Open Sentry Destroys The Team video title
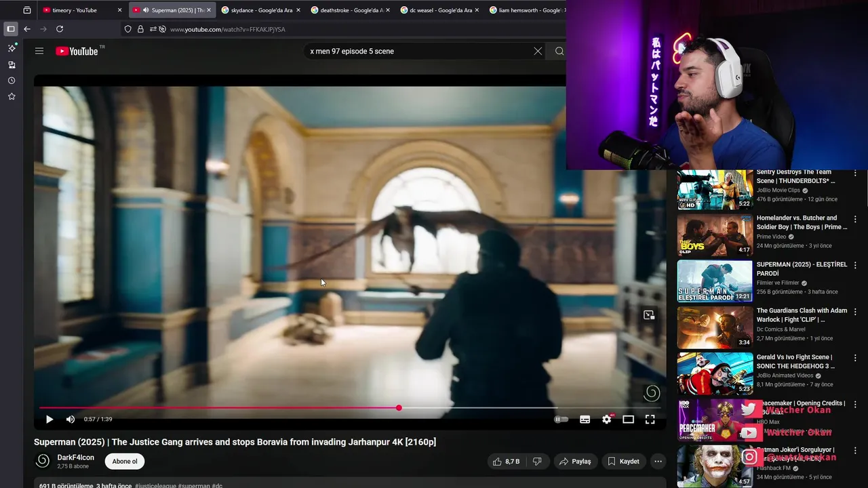Viewport: 868px width, 488px height. pos(795,176)
